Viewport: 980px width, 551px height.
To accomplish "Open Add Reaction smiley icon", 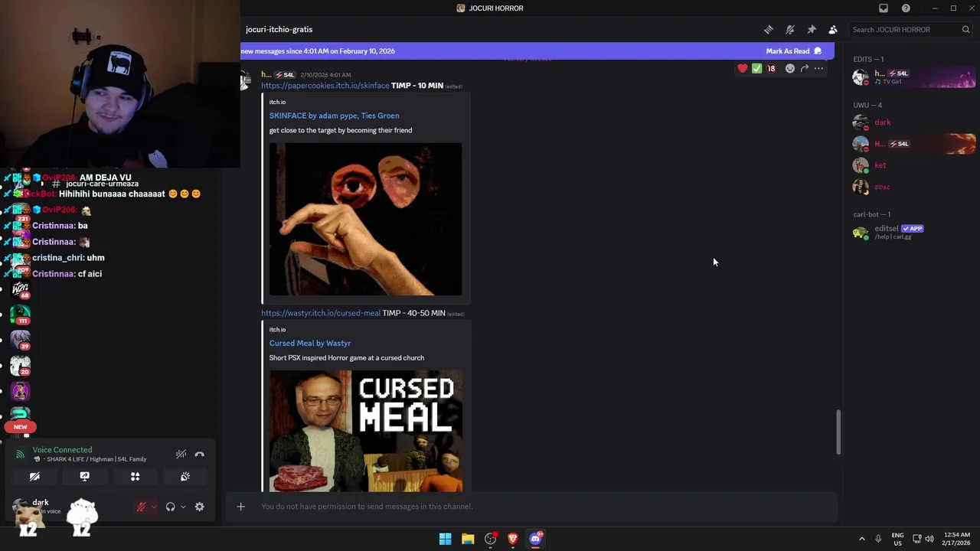I will click(x=790, y=69).
